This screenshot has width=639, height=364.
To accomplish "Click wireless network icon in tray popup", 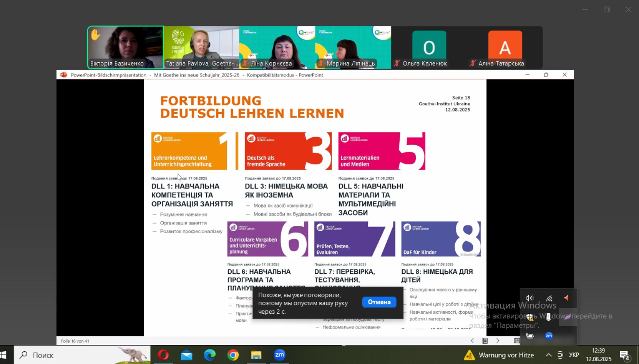I will [550, 298].
